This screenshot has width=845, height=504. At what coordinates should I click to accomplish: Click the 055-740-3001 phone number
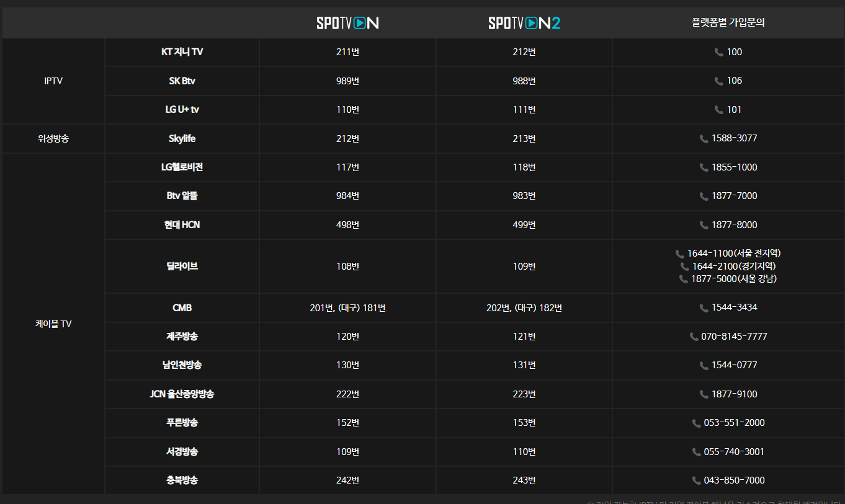[x=735, y=452]
